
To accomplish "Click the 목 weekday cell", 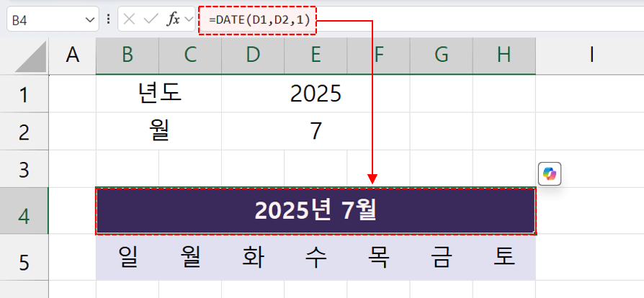I will (378, 258).
